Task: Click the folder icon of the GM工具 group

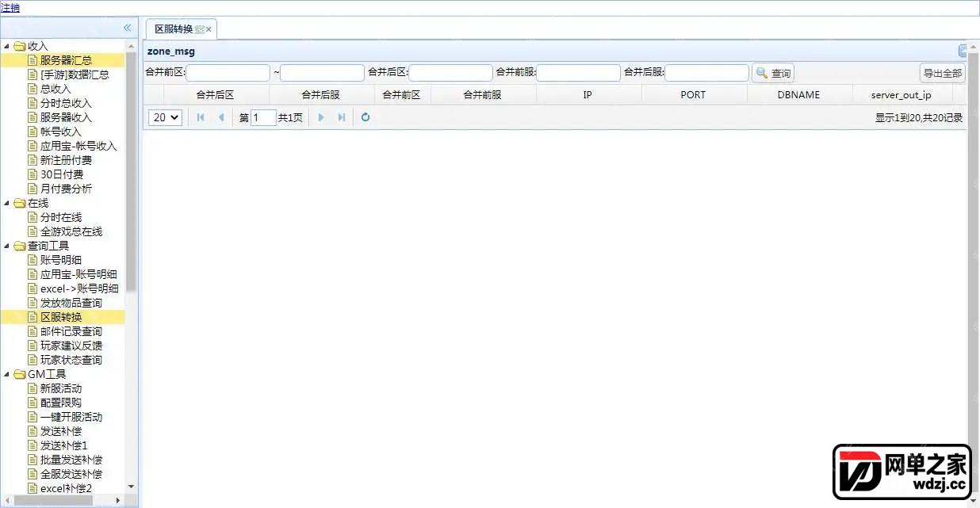Action: 20,374
